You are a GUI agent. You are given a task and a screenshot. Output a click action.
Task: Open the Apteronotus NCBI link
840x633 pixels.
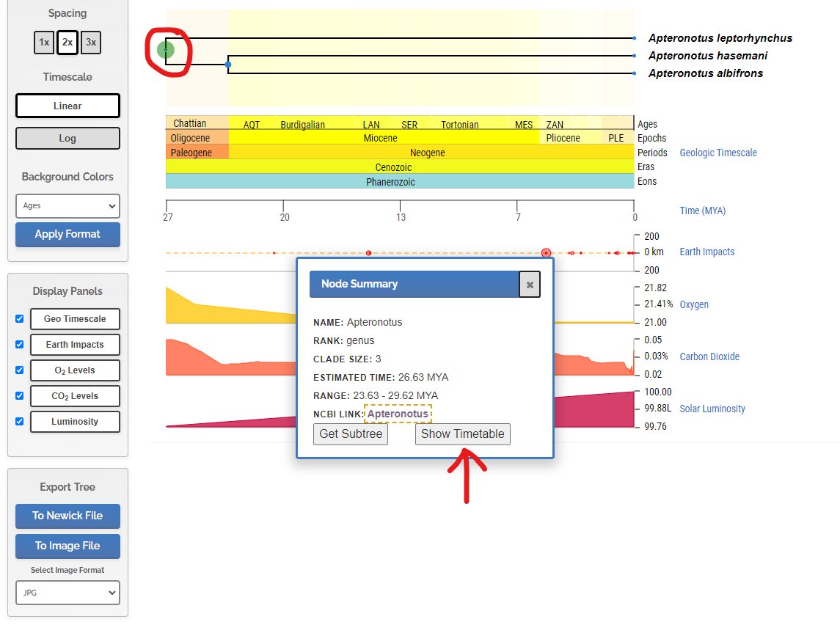pyautogui.click(x=398, y=414)
